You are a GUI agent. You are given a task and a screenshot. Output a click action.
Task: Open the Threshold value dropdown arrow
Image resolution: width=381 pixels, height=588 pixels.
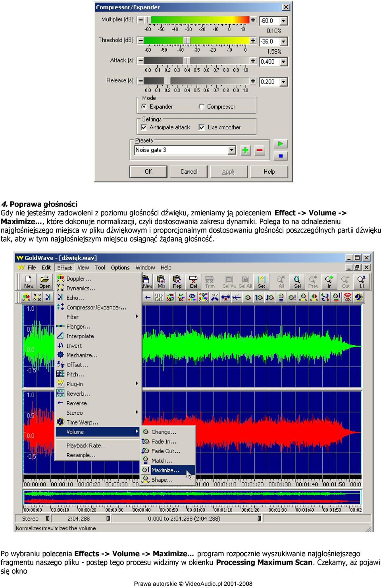click(283, 41)
